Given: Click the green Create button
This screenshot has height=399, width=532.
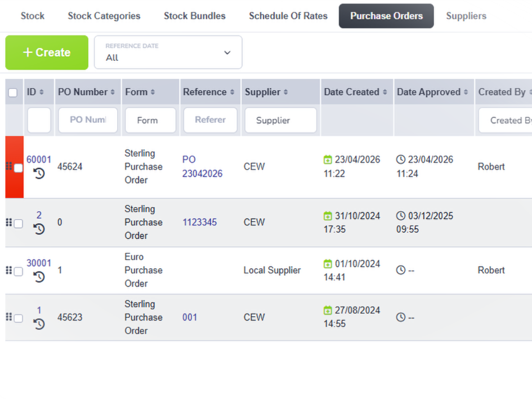Looking at the screenshot, I should (x=47, y=52).
